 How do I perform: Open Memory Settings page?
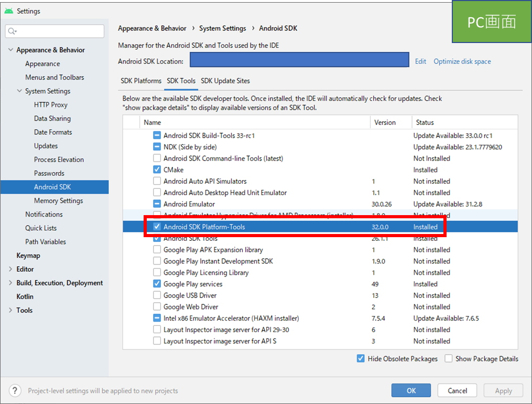pos(58,200)
